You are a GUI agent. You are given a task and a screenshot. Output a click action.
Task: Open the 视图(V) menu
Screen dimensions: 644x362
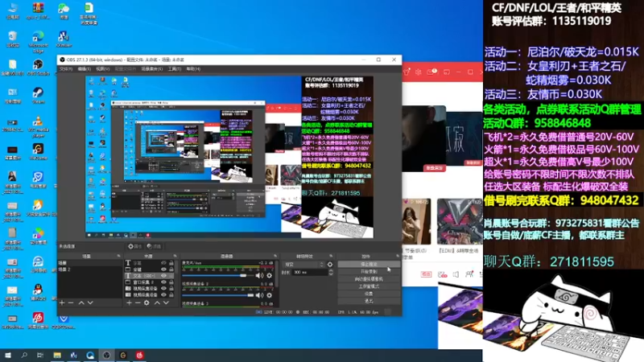(103, 69)
